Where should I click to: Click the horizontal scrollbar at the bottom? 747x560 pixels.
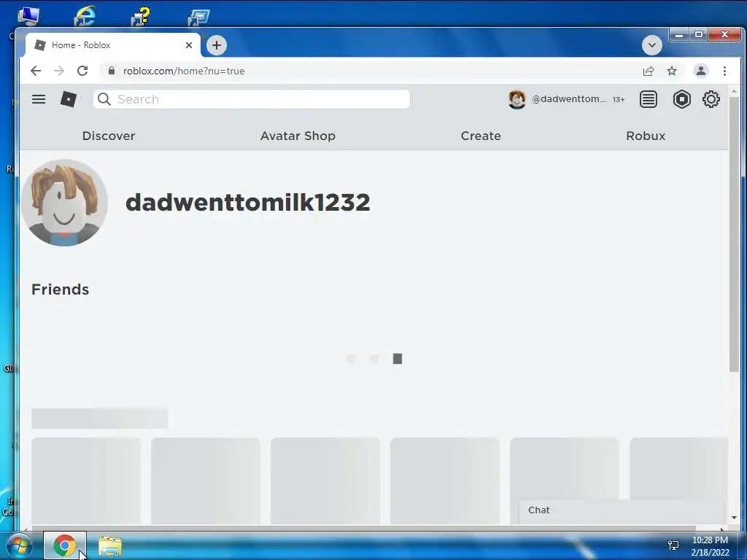pos(363,528)
